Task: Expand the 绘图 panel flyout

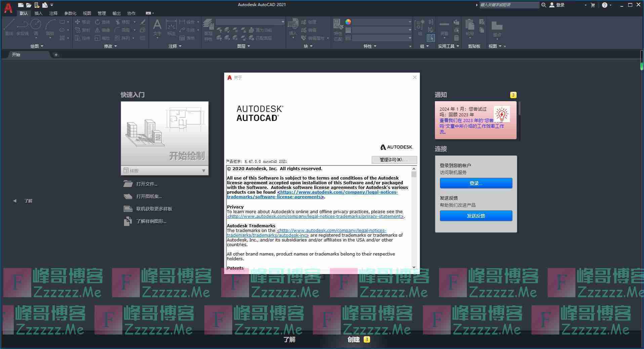Action: [x=37, y=46]
